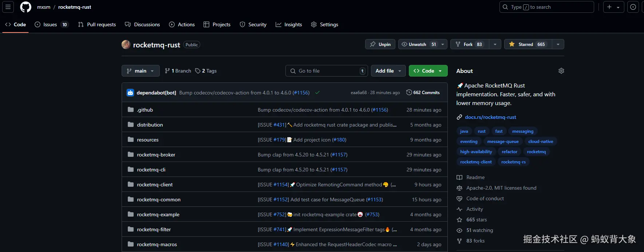Image resolution: width=644 pixels, height=252 pixels.
Task: Click the dependabot avatar icon
Action: (130, 93)
